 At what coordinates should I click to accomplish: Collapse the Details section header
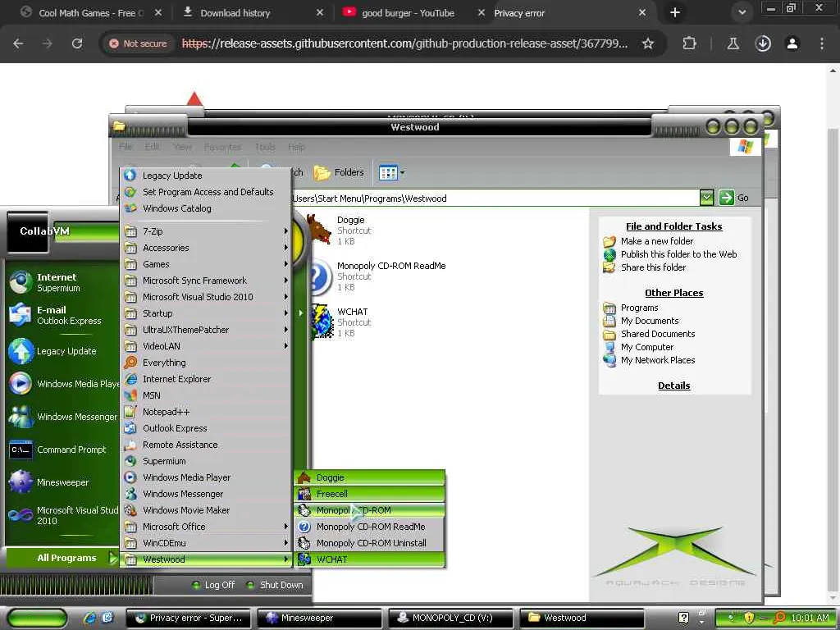[x=674, y=386]
